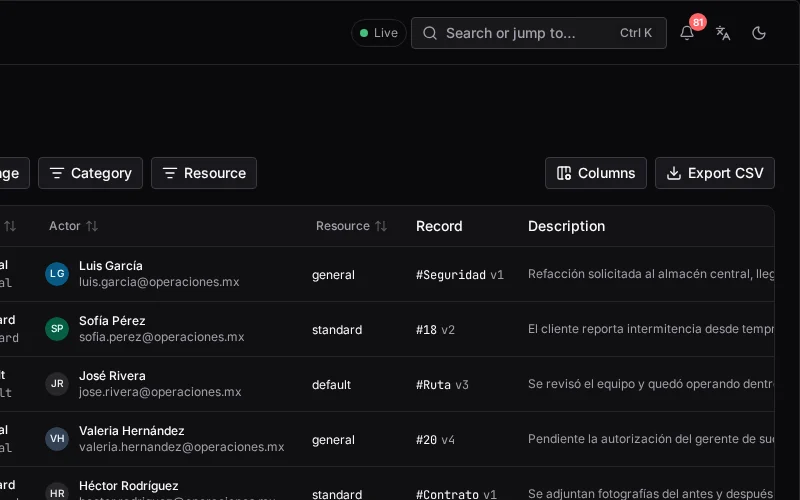The width and height of the screenshot is (800, 500).
Task: Click resource 'default' in José Rivera row
Action: 332,385
